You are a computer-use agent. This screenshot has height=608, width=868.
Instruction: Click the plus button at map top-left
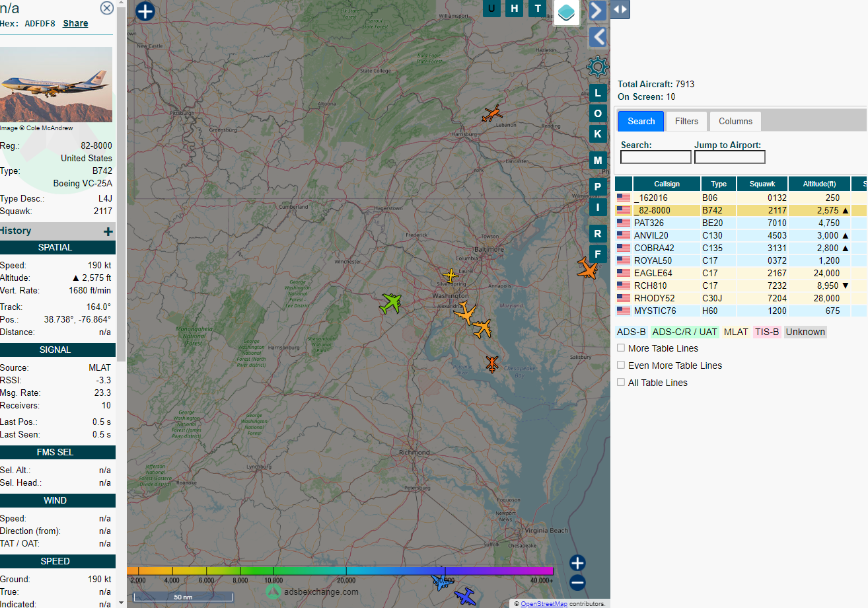point(145,11)
